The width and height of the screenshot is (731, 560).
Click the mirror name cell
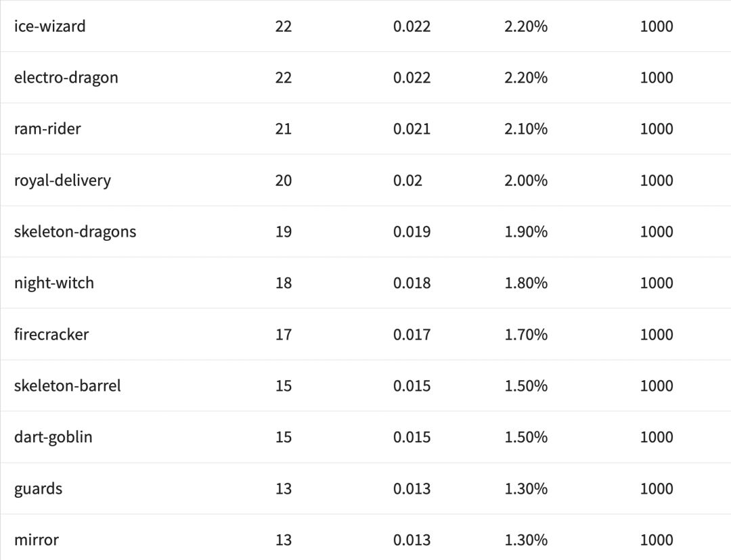point(37,540)
